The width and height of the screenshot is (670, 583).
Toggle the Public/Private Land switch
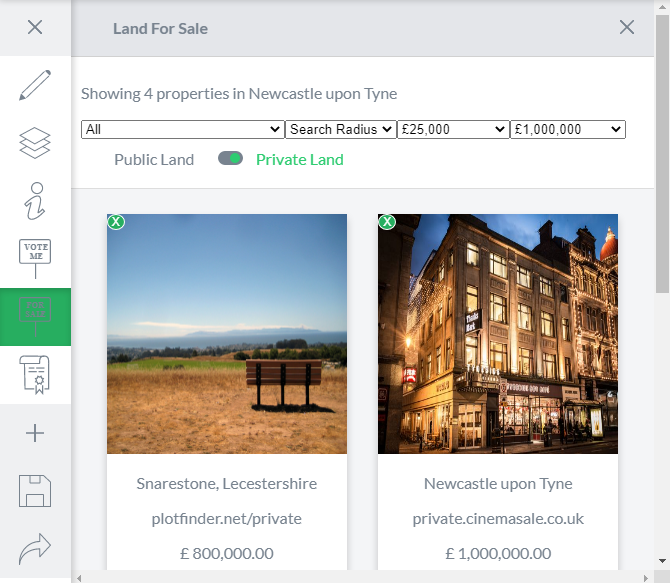coord(230,159)
